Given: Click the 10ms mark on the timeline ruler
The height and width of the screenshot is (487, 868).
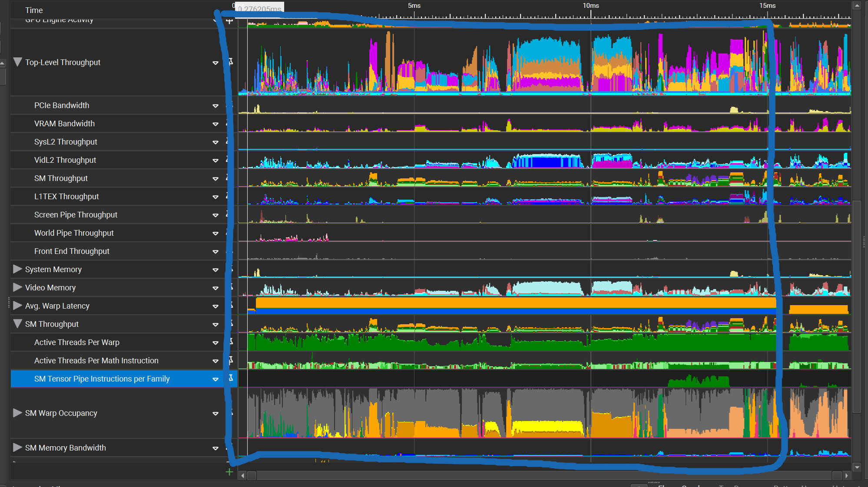Looking at the screenshot, I should [x=591, y=6].
